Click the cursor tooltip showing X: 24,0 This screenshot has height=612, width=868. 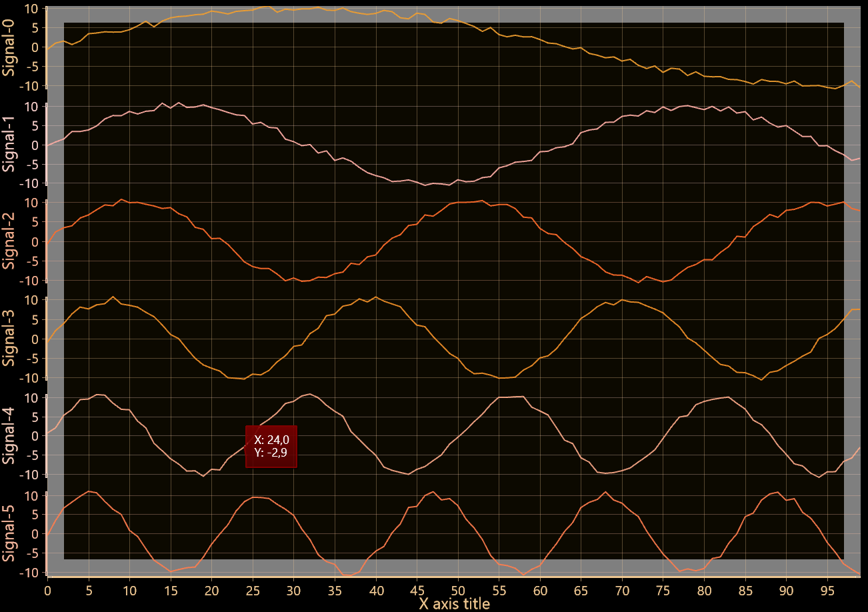(271, 446)
